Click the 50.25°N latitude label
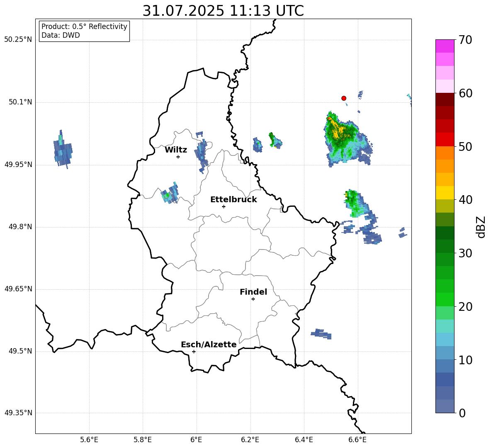 click(18, 40)
